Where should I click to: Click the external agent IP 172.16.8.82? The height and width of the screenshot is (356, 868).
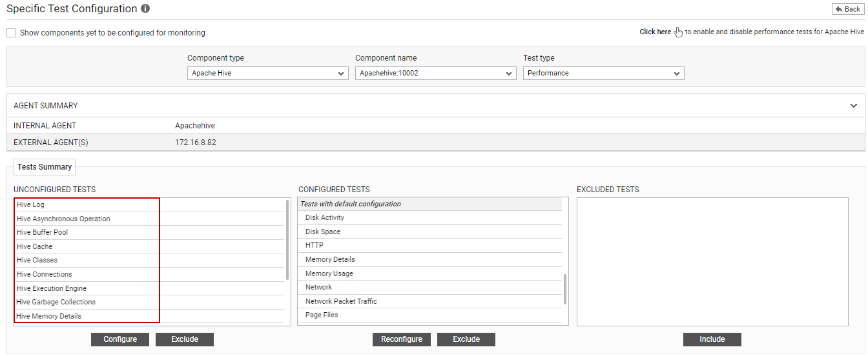pos(196,143)
